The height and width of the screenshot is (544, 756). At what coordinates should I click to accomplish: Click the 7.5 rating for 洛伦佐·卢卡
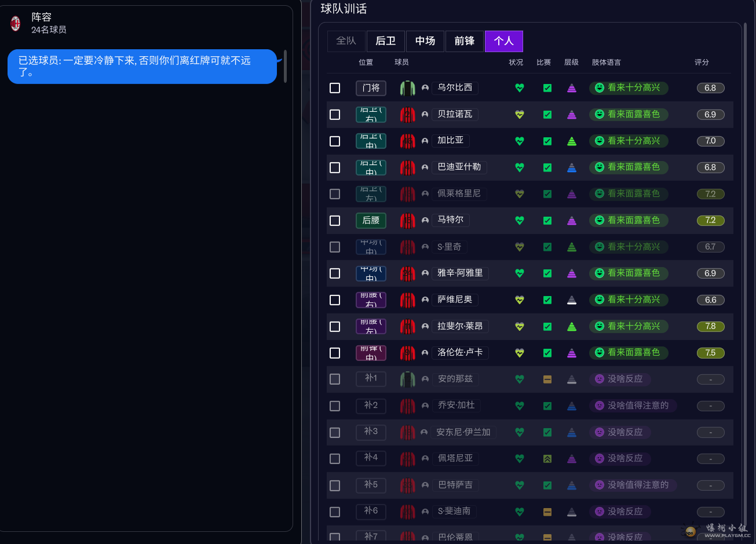coord(710,353)
